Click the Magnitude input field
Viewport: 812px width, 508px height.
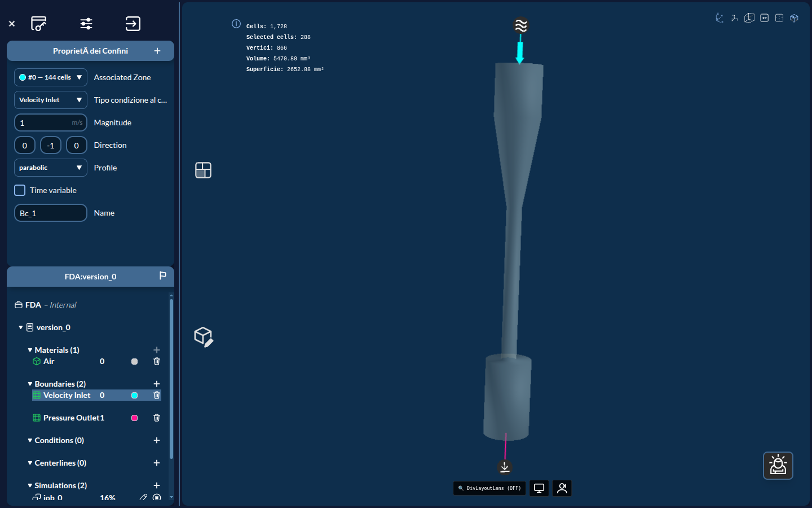click(x=51, y=122)
